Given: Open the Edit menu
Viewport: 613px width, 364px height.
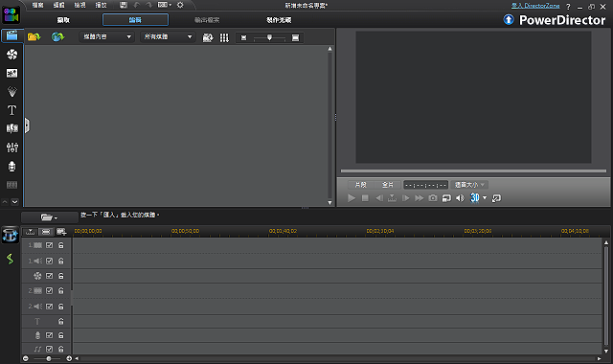Looking at the screenshot, I should coord(59,5).
